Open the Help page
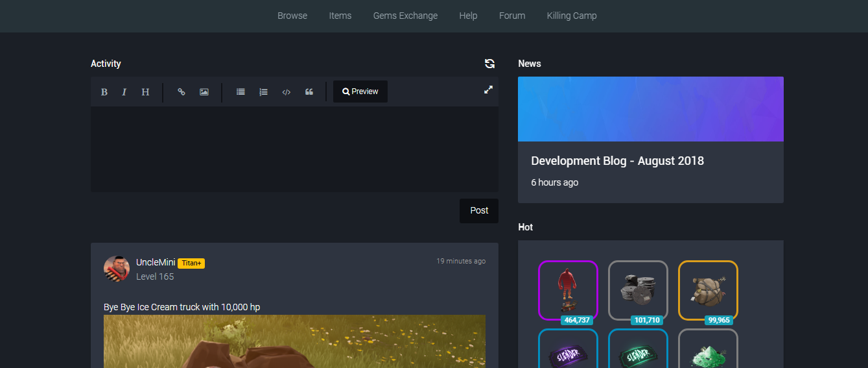 (468, 16)
